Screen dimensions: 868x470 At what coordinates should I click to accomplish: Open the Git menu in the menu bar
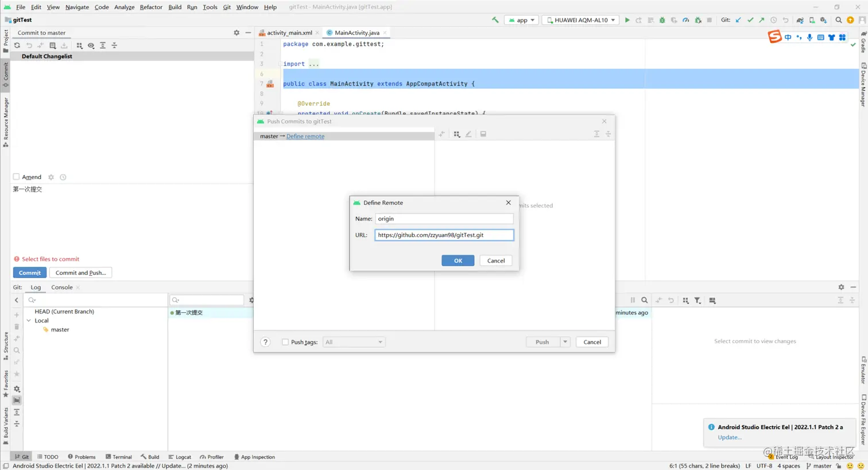click(227, 7)
